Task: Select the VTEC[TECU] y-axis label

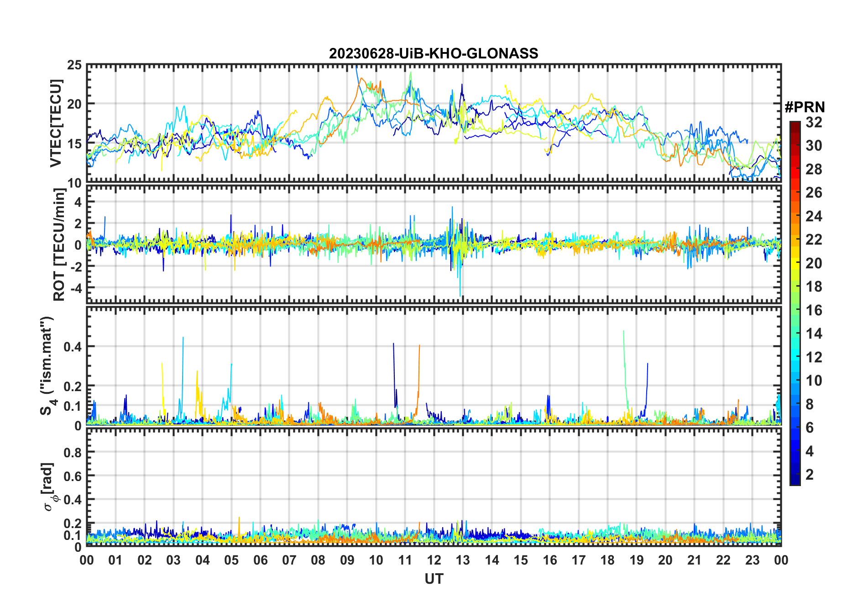Action: (x=56, y=124)
